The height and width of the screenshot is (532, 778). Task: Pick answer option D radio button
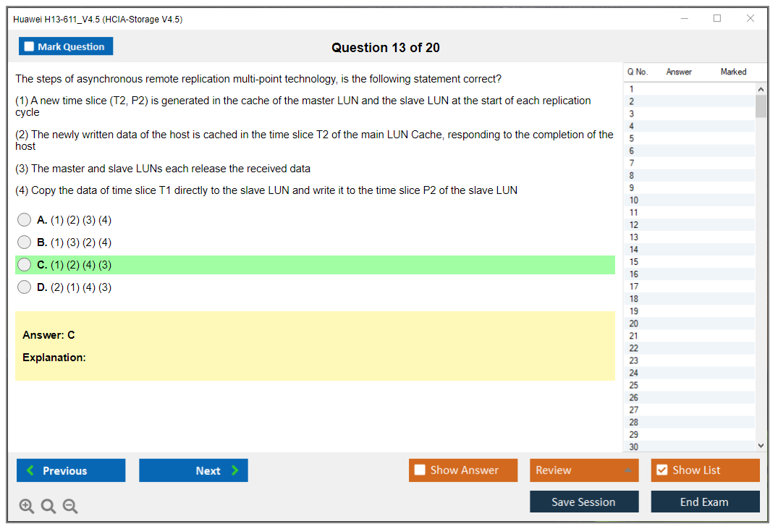(25, 287)
